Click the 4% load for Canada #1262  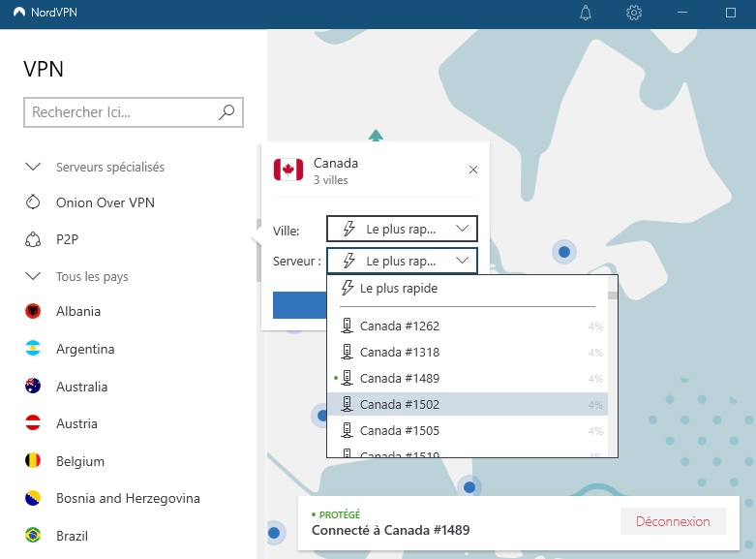click(x=595, y=326)
